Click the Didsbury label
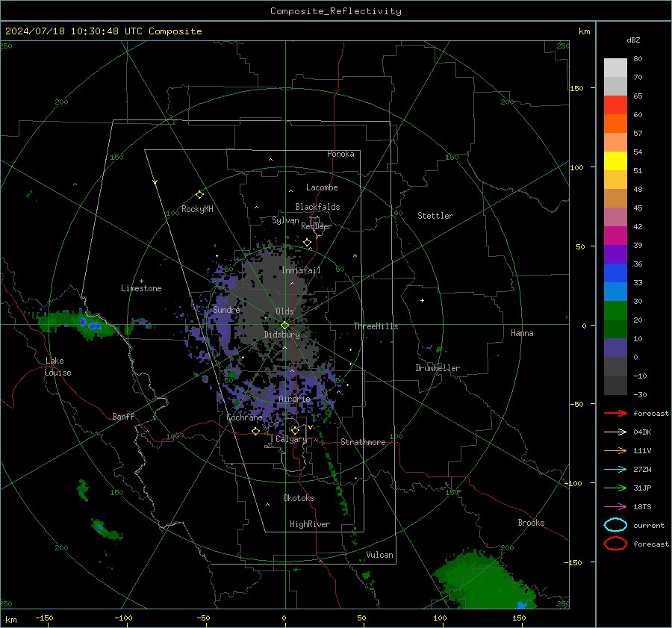Screen dimensions: 672x628 (281, 335)
